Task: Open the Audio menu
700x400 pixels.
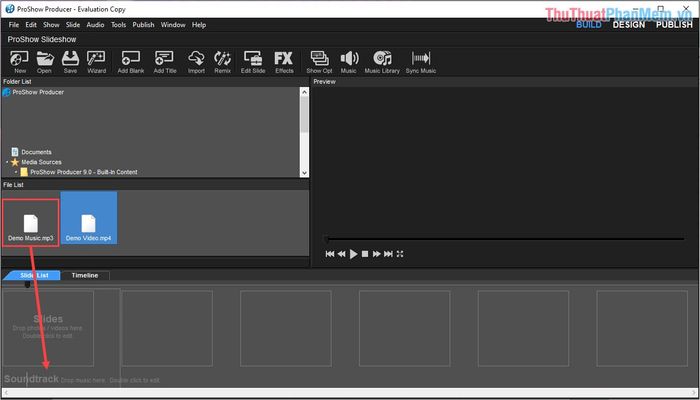Action: (95, 25)
